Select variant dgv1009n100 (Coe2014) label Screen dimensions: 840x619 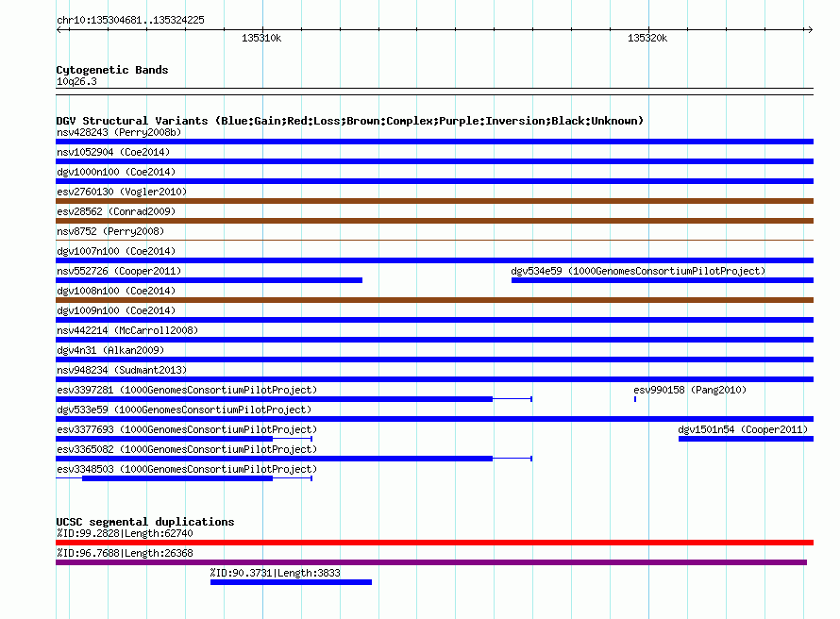tap(116, 310)
